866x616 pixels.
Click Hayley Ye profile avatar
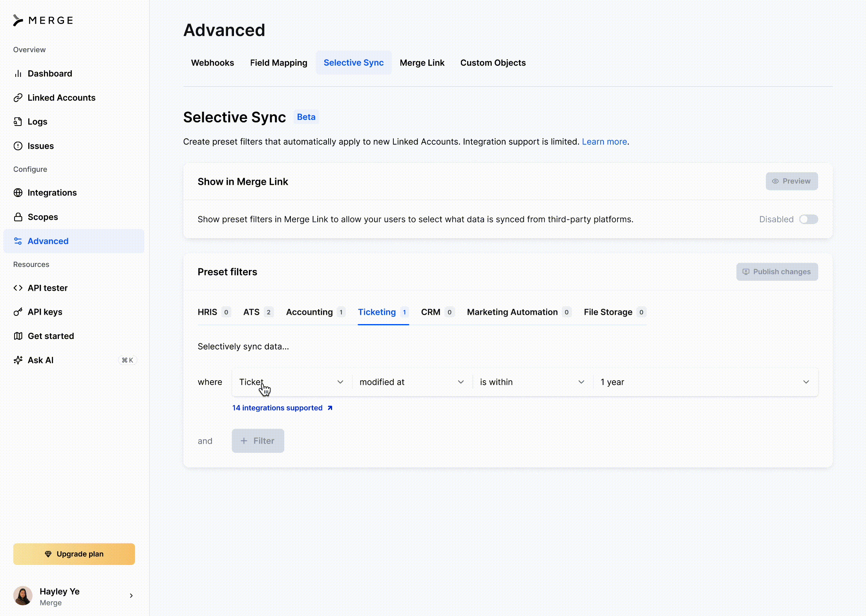tap(23, 596)
